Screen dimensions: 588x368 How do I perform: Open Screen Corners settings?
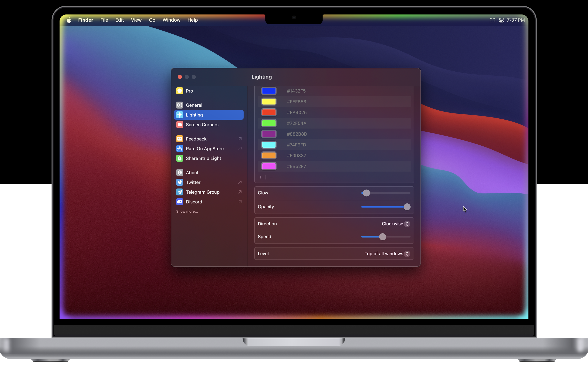point(209,125)
